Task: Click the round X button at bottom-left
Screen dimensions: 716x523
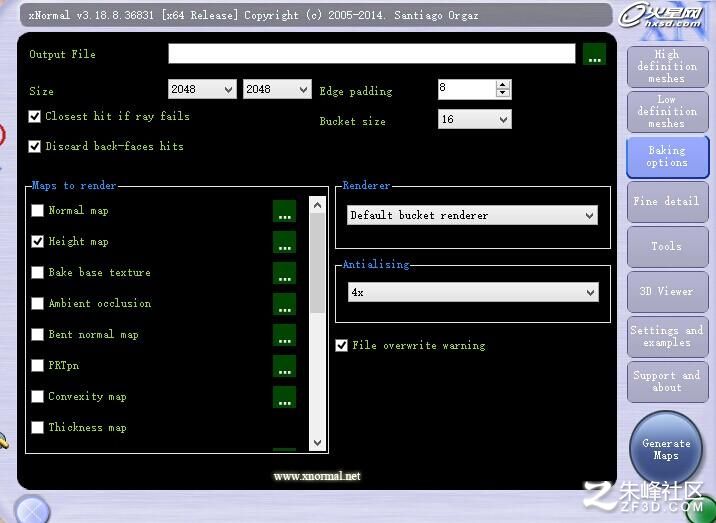Action: (x=32, y=510)
